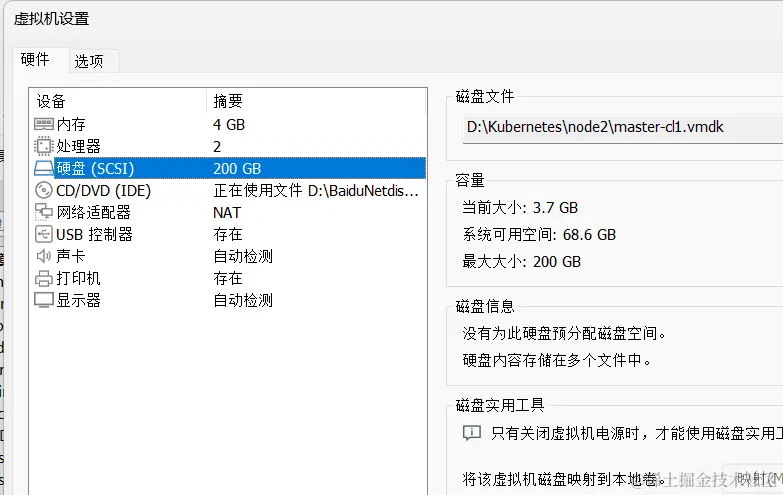
Task: Click the 最大大小: 200 GB text
Action: 522,261
